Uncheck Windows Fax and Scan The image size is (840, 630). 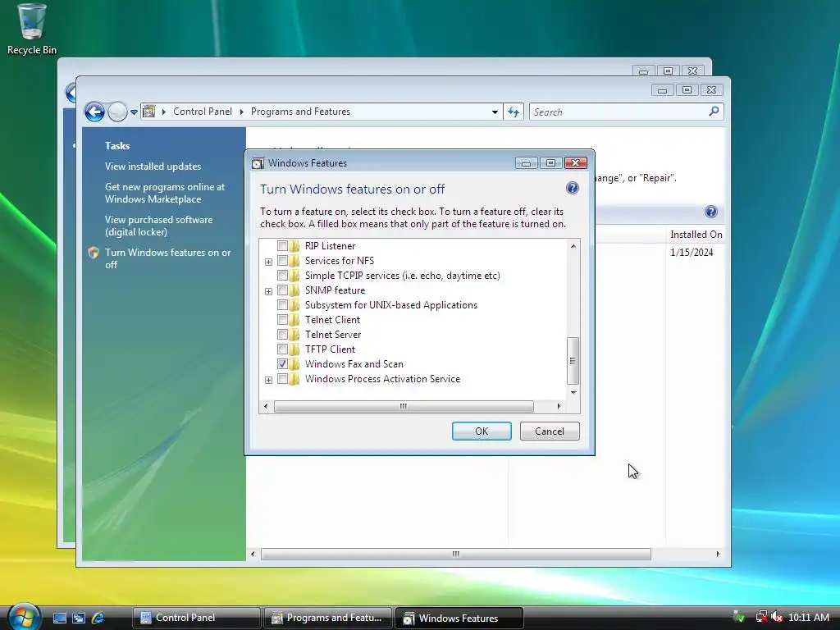click(282, 363)
